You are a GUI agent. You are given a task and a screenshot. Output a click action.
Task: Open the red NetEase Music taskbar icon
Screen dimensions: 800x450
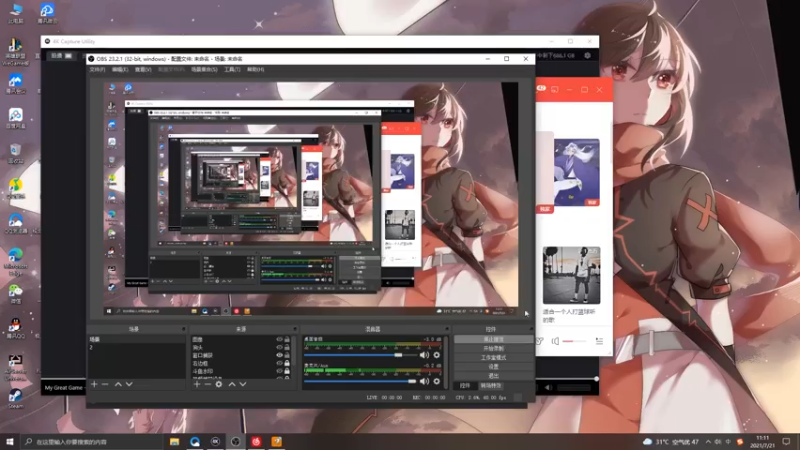256,441
